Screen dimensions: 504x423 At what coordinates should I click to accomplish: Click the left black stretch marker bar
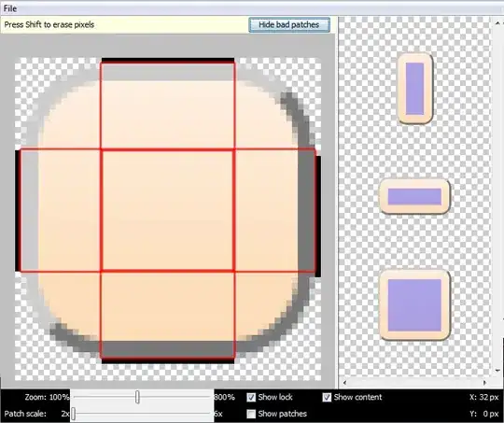pos(18,211)
